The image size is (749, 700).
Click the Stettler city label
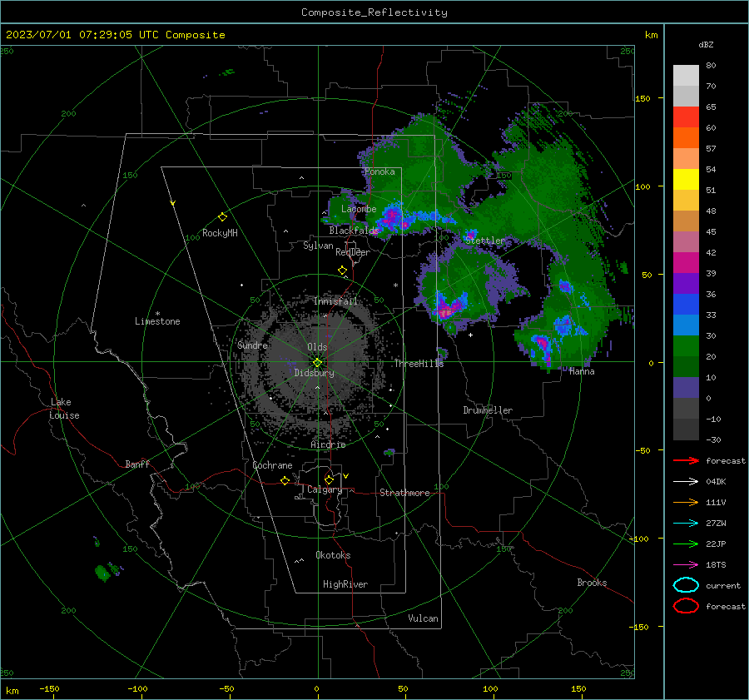point(485,241)
